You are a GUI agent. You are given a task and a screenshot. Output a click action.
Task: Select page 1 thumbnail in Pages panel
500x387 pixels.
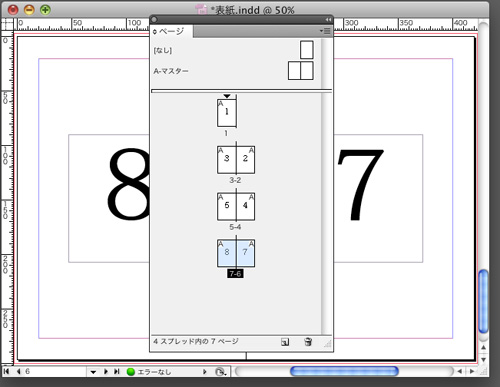click(227, 113)
